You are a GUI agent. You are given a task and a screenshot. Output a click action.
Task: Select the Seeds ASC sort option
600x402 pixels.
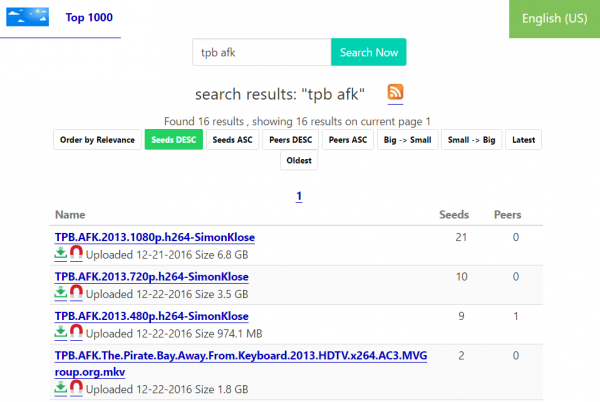click(x=232, y=140)
